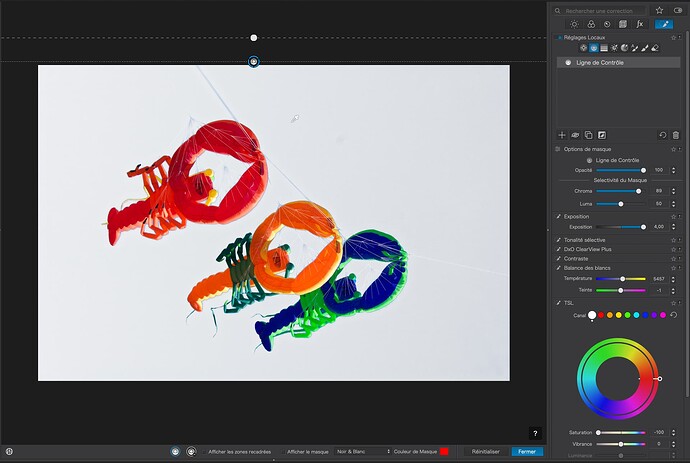Favorite the Contraste section with its star

click(673, 259)
